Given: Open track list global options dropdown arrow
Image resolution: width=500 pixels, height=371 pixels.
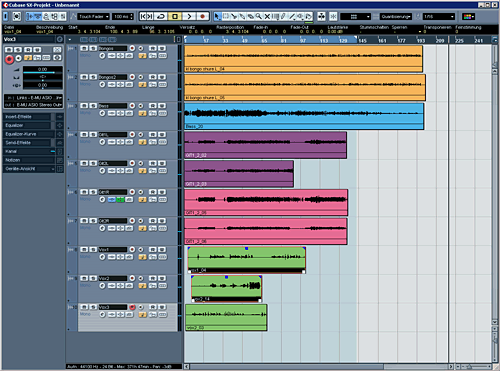Looking at the screenshot, I should click(70, 40).
